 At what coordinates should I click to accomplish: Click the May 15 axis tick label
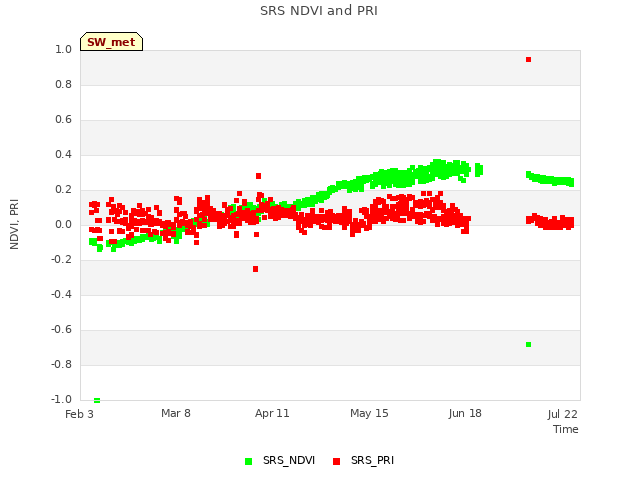click(369, 413)
